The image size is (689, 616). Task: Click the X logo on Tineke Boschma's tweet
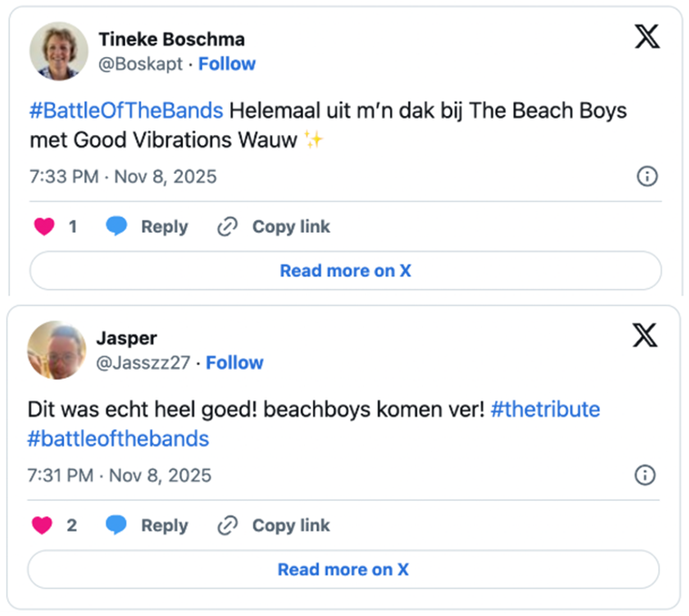(x=646, y=37)
